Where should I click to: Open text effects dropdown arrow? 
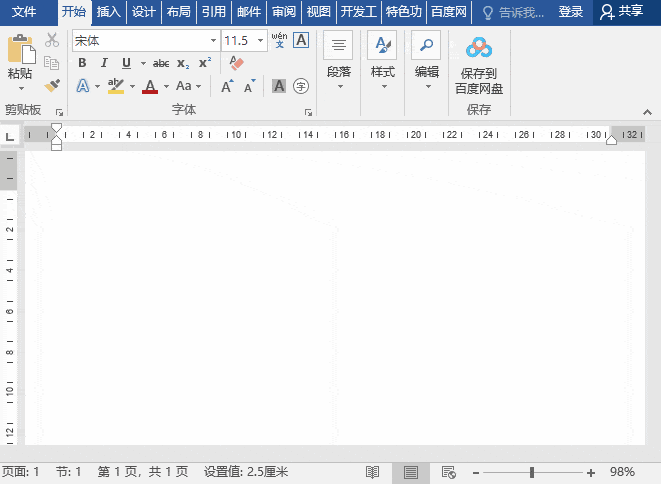coord(97,86)
